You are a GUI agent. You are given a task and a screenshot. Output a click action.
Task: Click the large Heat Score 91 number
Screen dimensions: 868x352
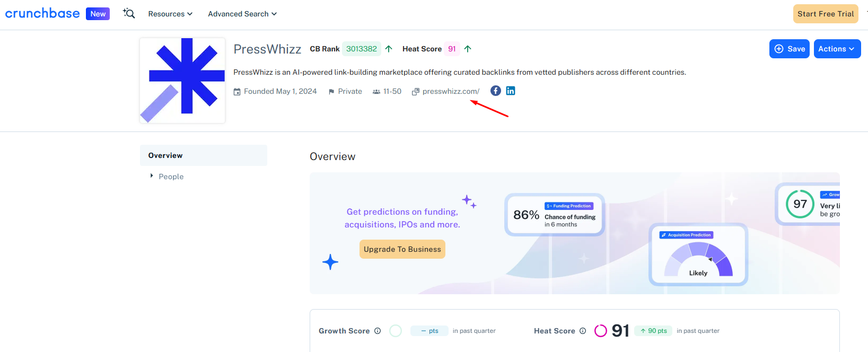point(620,331)
